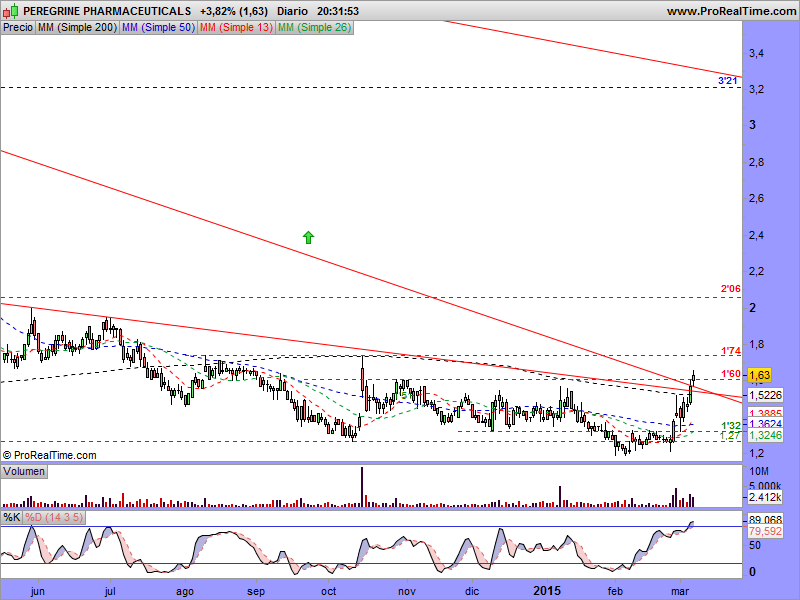
Task: Click the %K stochastic label
Action: click(x=11, y=517)
